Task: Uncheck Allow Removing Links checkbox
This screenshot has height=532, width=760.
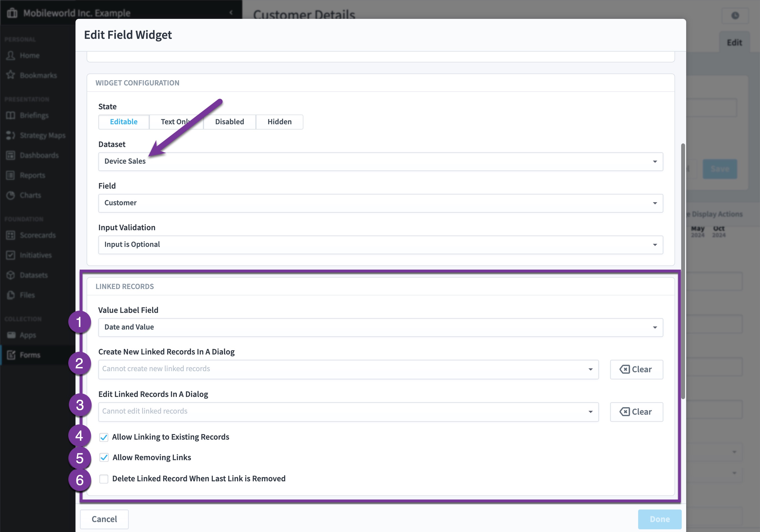Action: (104, 458)
